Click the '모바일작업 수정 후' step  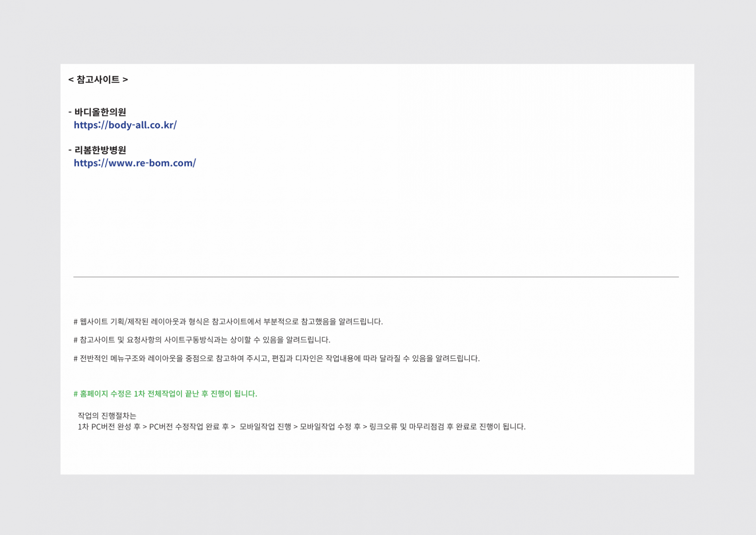point(330,427)
